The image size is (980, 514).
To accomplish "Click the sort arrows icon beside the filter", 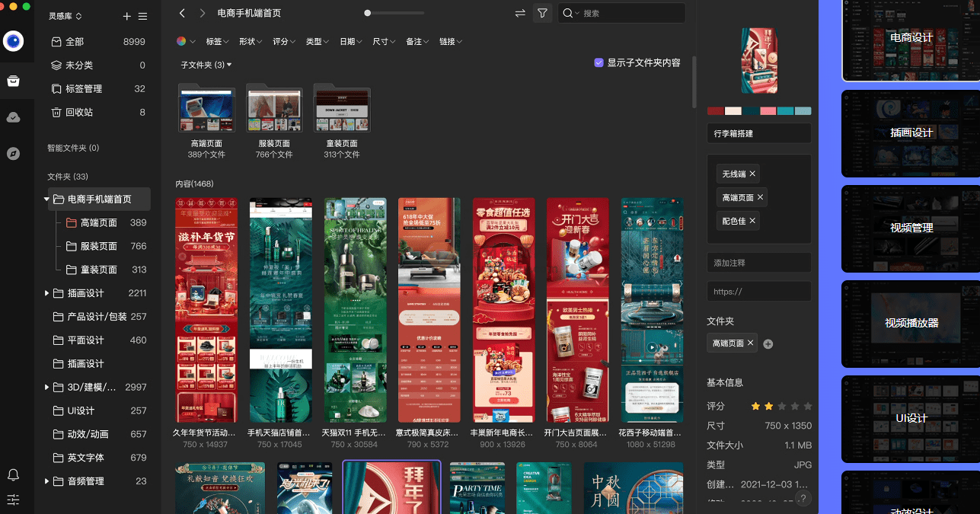I will 519,13.
